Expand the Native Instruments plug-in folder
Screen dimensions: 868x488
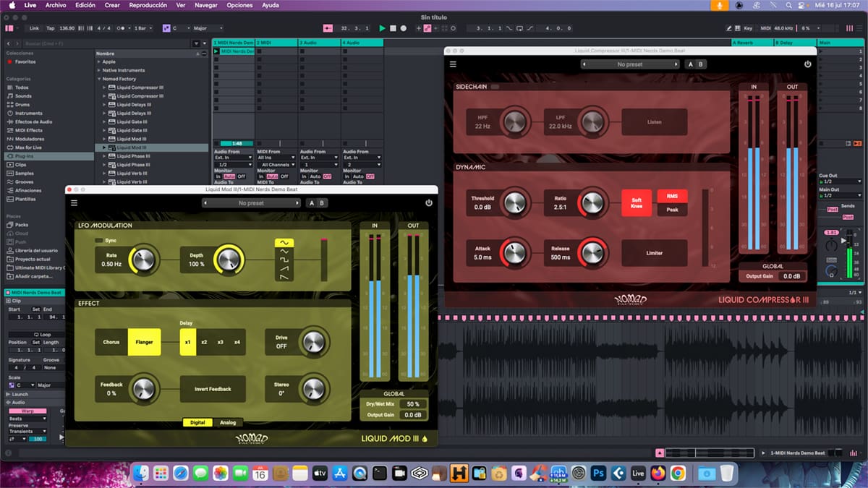click(98, 70)
